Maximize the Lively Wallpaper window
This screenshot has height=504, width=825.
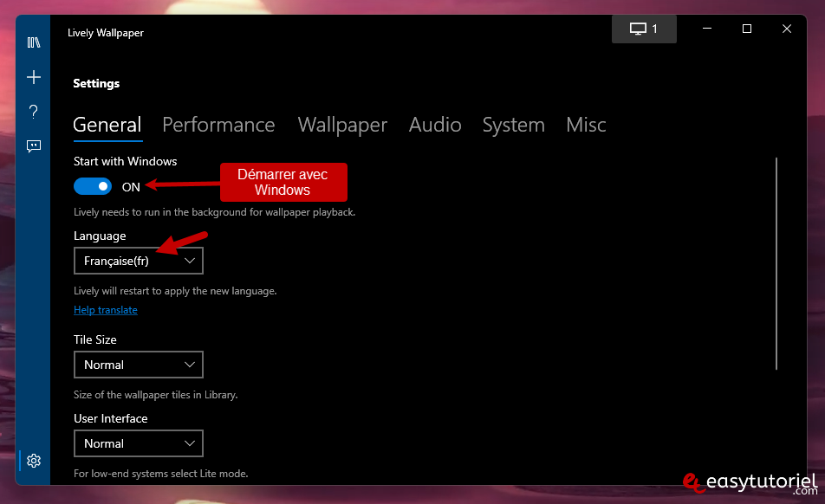pos(746,29)
